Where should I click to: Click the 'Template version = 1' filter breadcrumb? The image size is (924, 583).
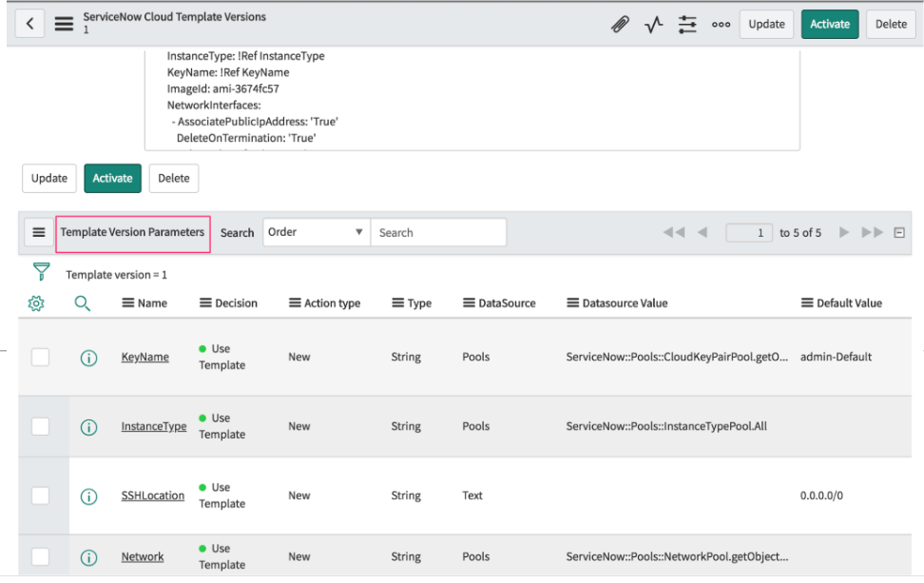pos(116,275)
